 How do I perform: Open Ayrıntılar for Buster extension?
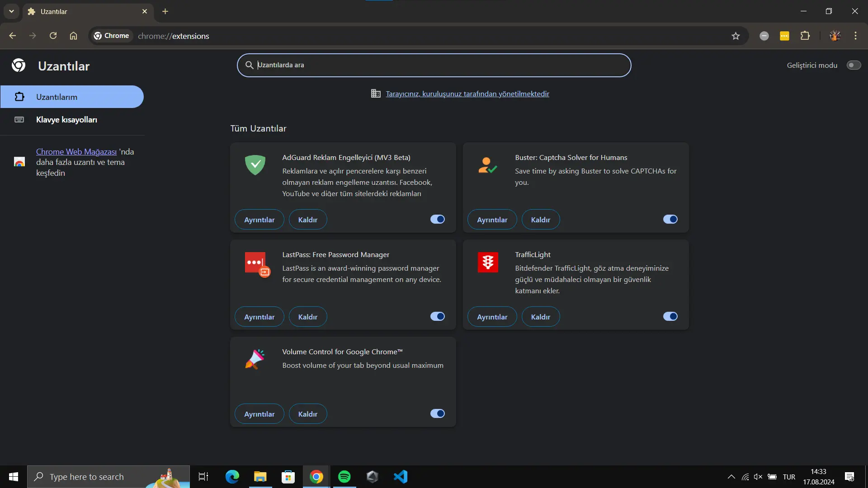[x=492, y=220]
